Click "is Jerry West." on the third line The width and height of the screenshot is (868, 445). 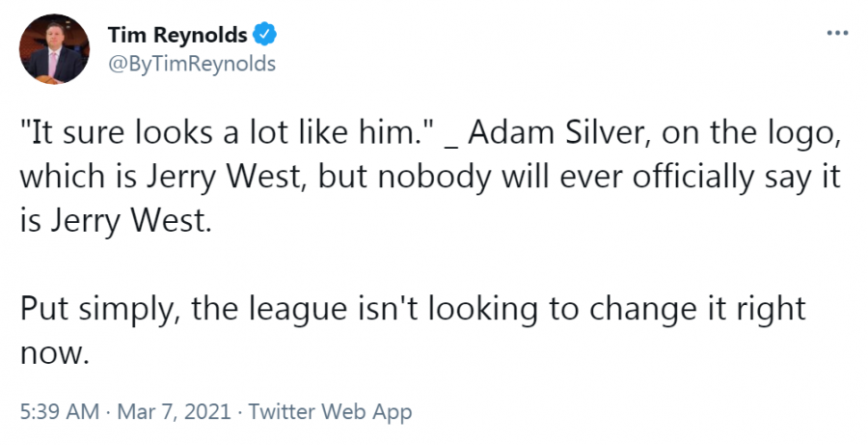[x=117, y=222]
